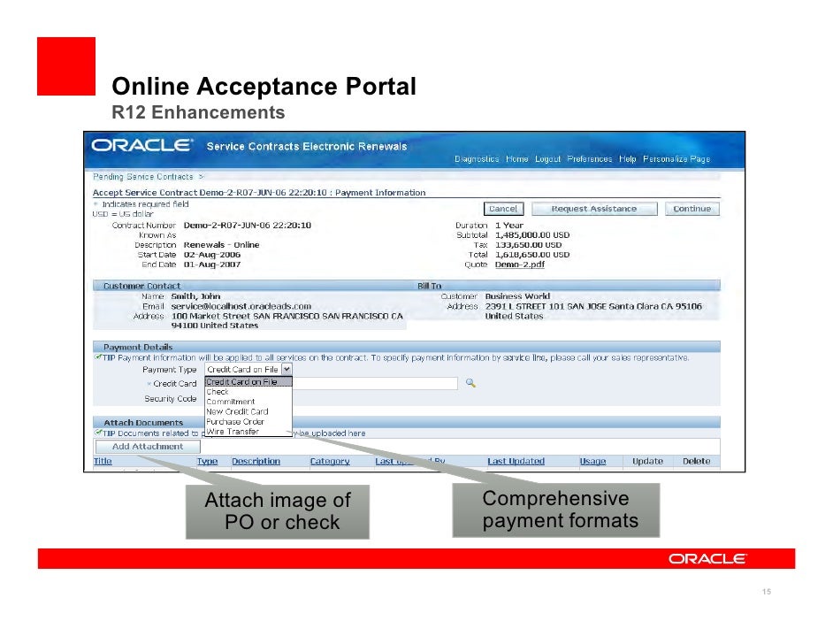Open the Payment Type dropdown arrow
833x644 pixels.
click(287, 369)
